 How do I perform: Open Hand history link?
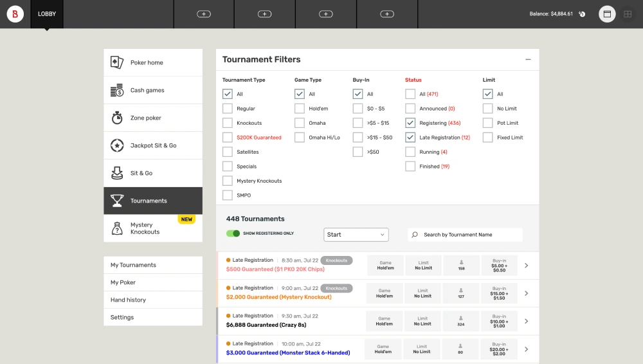153,300
